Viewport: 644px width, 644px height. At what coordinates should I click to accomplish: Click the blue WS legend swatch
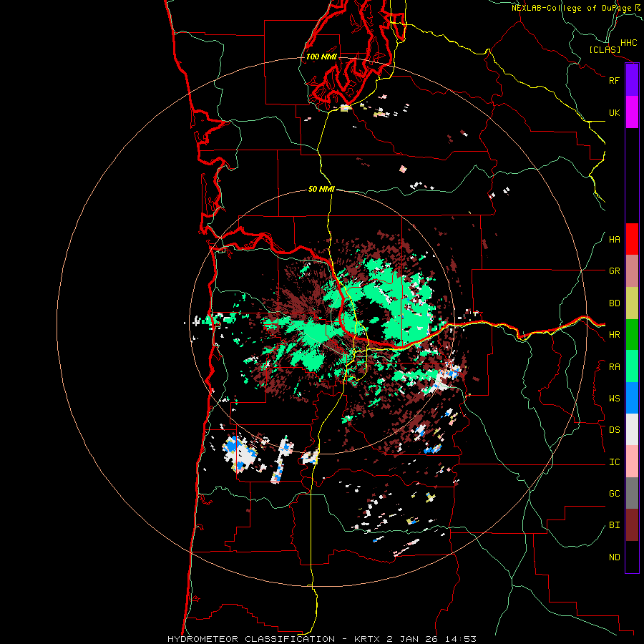coord(632,398)
